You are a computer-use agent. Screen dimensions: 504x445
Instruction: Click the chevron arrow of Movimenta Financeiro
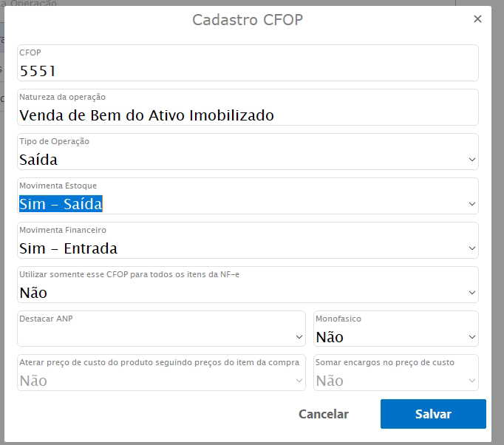(472, 248)
